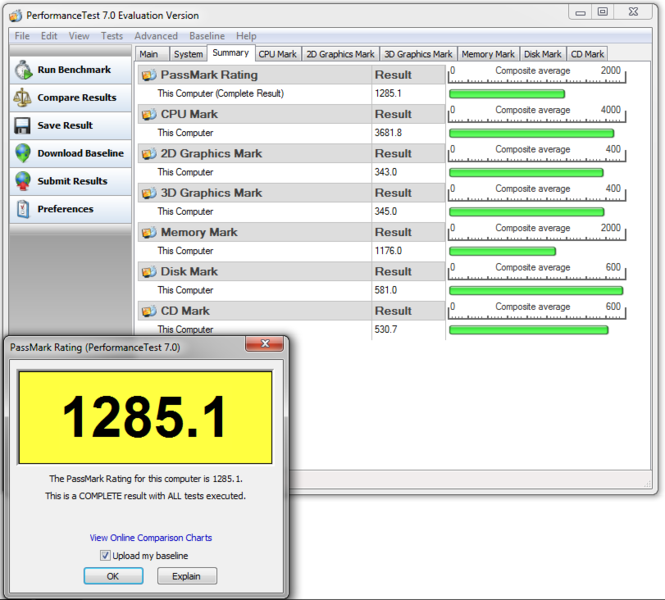Click the CPU Mark header icon

tap(149, 114)
